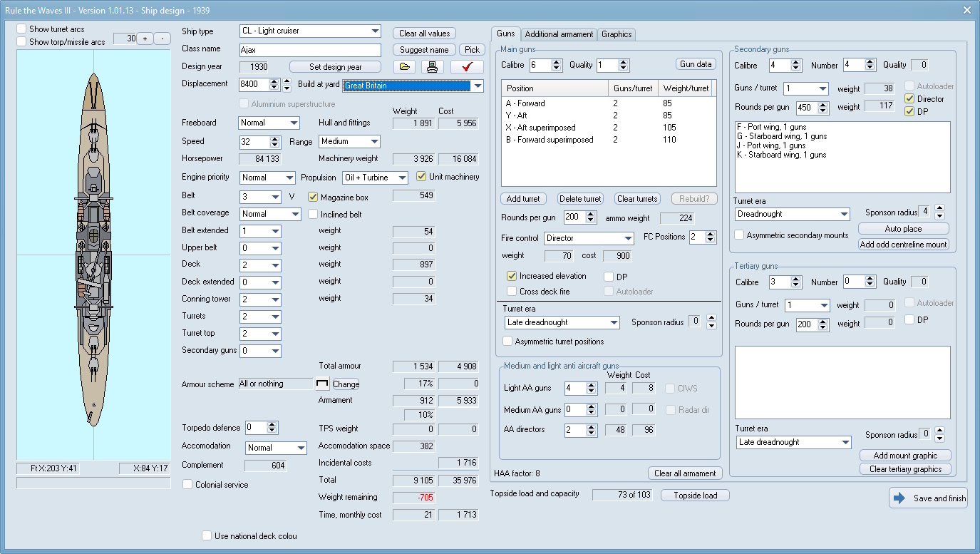Open the Ship type dropdown
The width and height of the screenshot is (980, 554).
[376, 31]
